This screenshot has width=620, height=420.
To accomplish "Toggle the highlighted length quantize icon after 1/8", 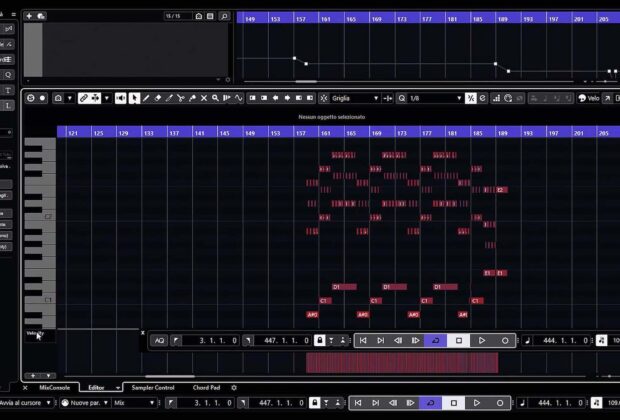I will [471, 98].
